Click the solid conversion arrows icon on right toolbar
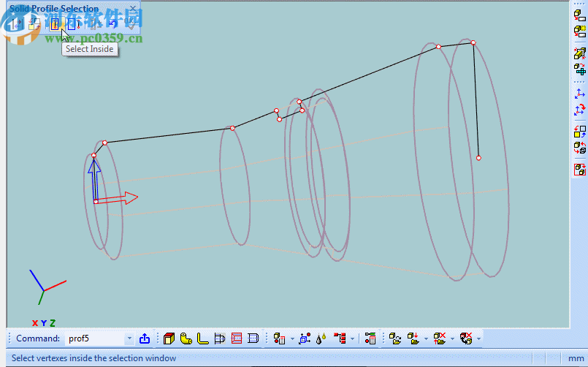The height and width of the screenshot is (367, 588). coord(580,148)
